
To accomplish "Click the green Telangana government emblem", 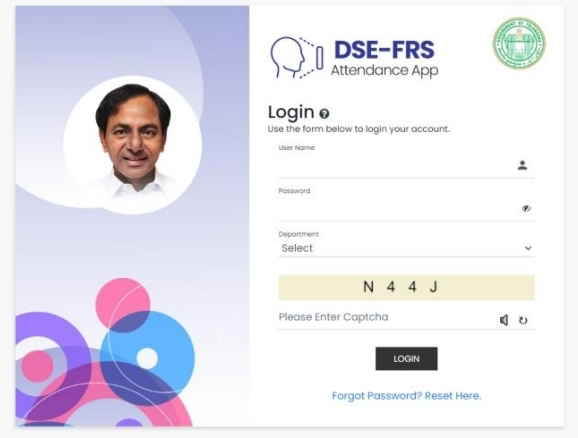I will 519,44.
